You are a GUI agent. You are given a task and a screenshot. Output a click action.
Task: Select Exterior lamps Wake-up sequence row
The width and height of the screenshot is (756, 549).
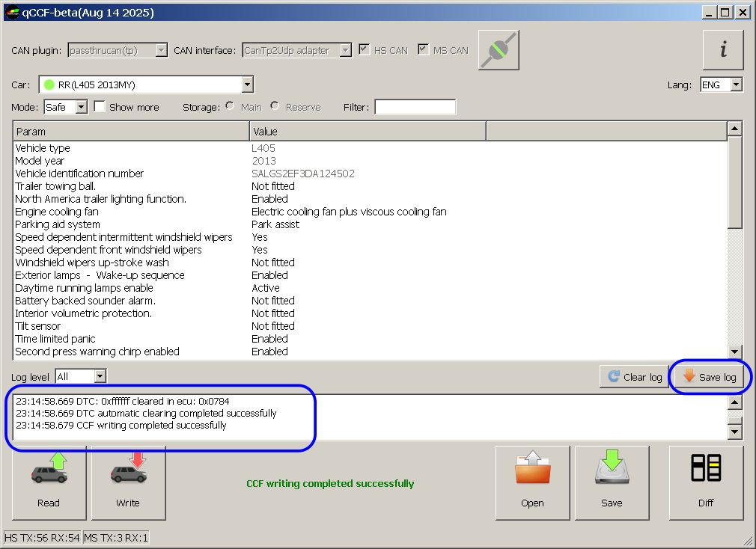tap(371, 275)
